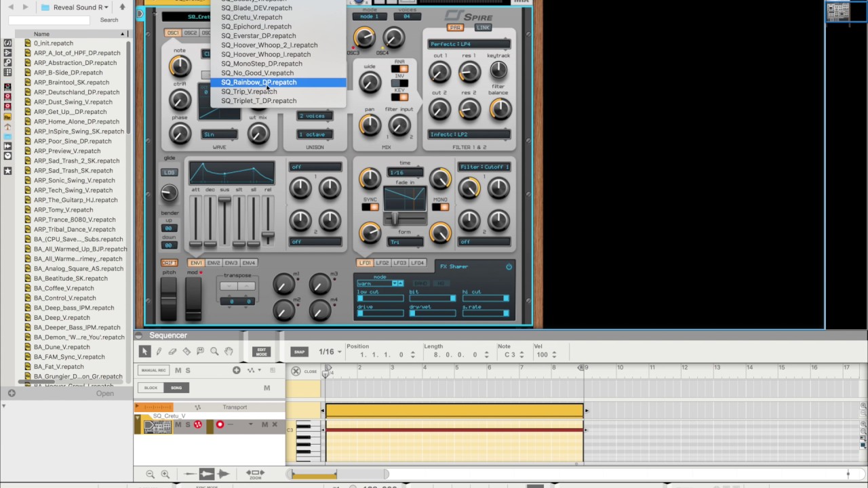Image resolution: width=868 pixels, height=488 pixels.
Task: Open the home location sidebar icon
Action: coord(7,127)
